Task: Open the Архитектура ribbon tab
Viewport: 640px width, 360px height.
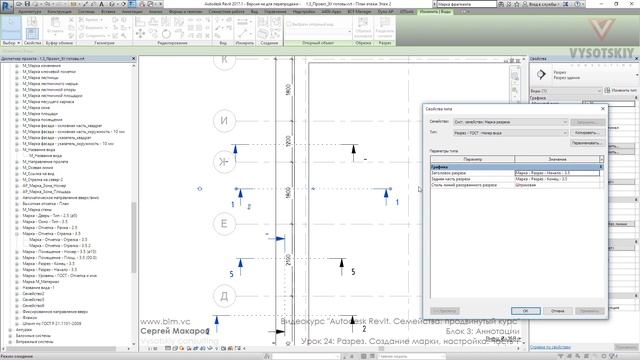Action: 30,12
